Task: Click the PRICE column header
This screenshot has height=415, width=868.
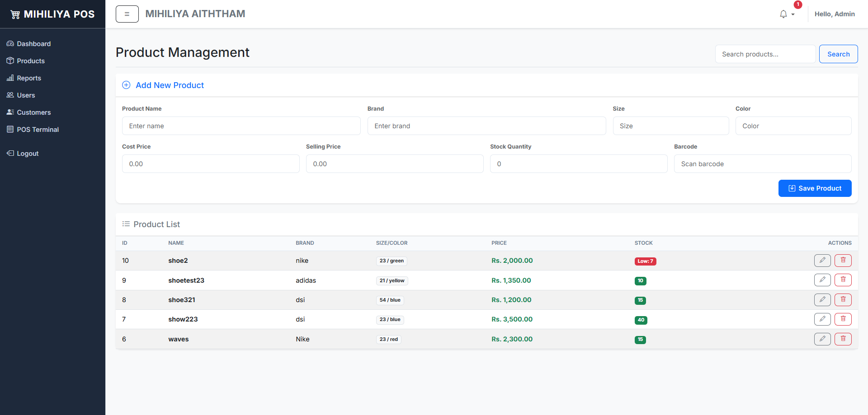Action: pyautogui.click(x=499, y=243)
